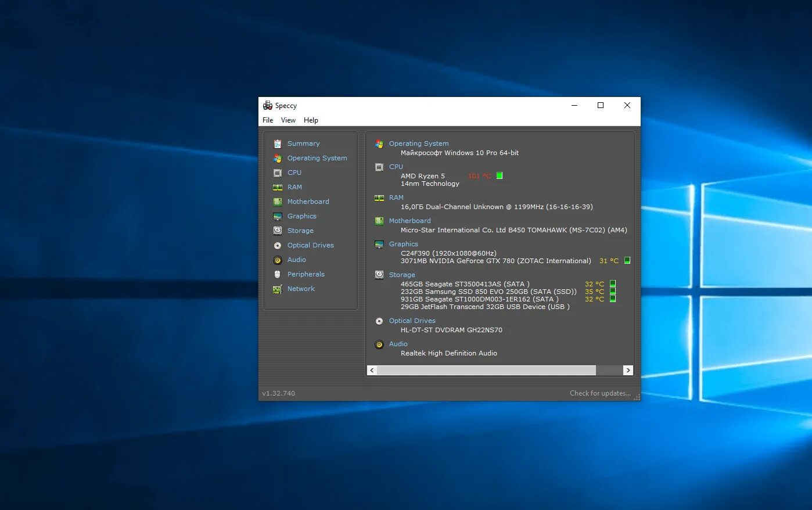Open the CPU heading link in the summary panel
This screenshot has width=812, height=510.
(396, 167)
